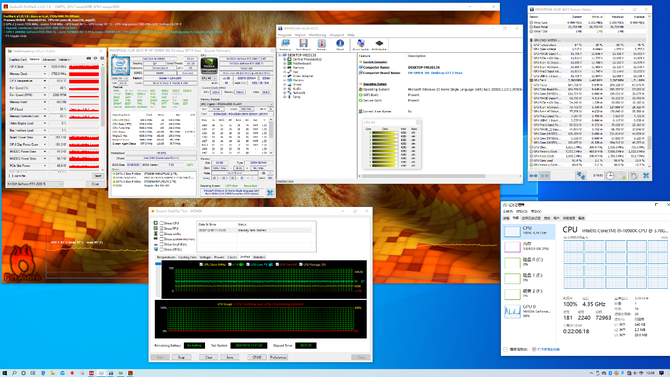Open the Program menu in HWiNFO64
Viewport: 670px width, 377px height.
(285, 35)
